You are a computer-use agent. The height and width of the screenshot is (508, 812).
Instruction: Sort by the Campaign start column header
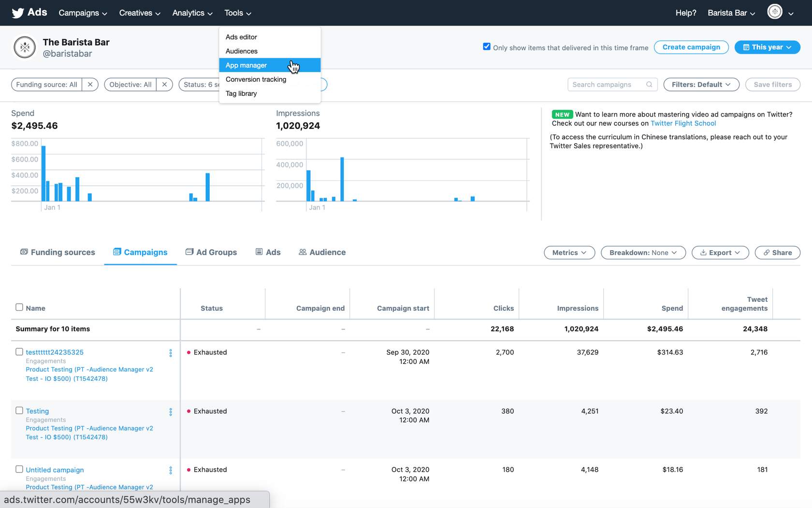(x=403, y=309)
